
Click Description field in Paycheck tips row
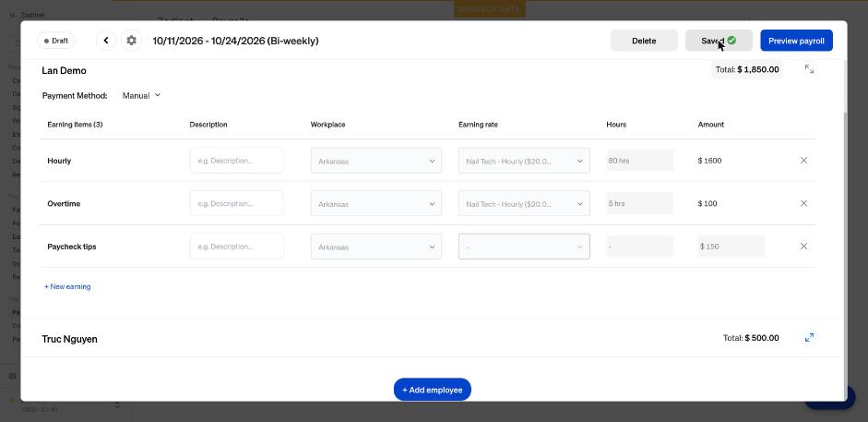pyautogui.click(x=236, y=247)
